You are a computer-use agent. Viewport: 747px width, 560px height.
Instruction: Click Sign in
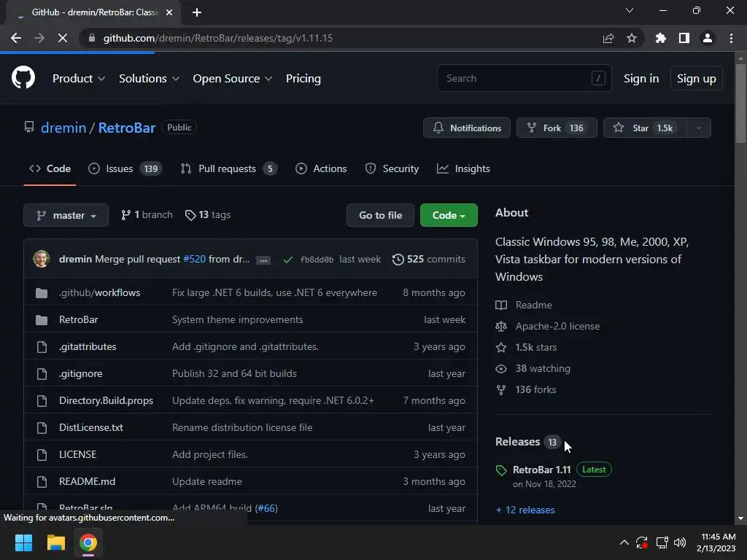pos(641,79)
